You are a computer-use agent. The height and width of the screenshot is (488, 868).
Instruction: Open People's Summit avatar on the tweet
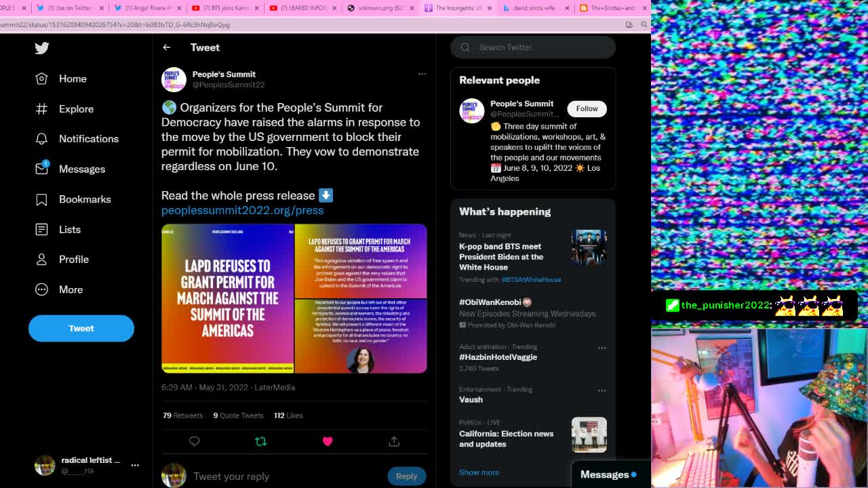(174, 79)
